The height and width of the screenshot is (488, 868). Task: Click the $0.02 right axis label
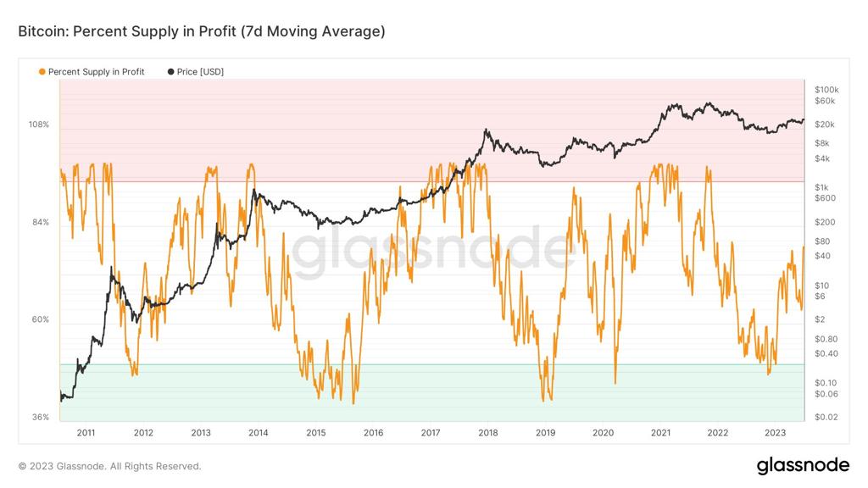pyautogui.click(x=826, y=417)
